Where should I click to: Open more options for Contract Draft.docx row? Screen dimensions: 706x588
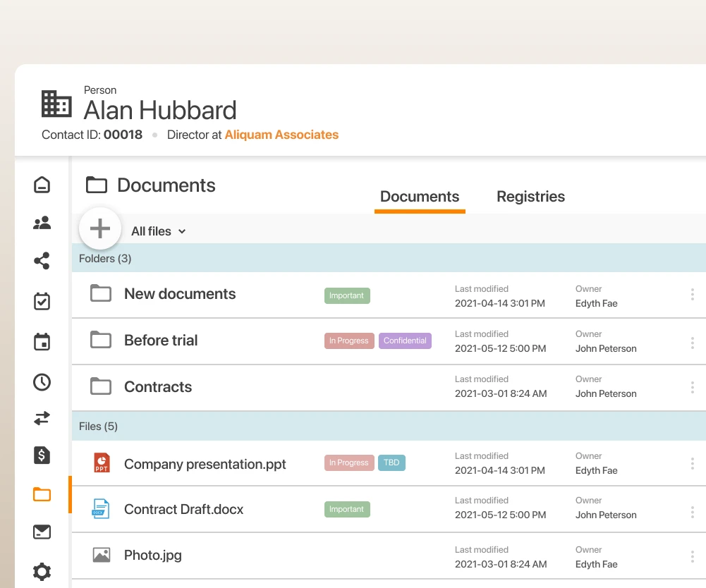click(692, 512)
